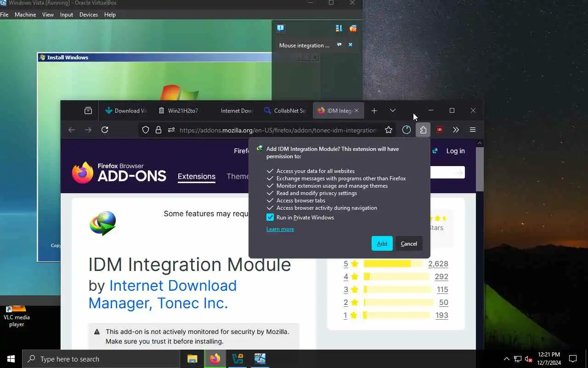Open VirtualBox Devices menu
588x368 pixels.
[89, 15]
